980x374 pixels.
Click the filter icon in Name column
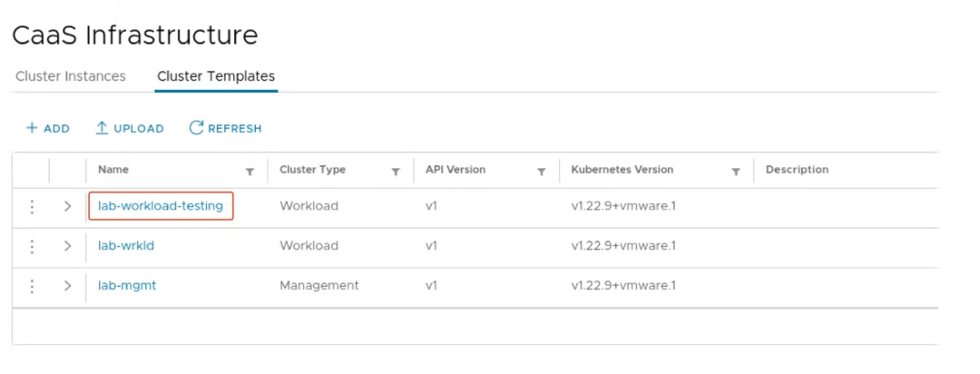point(250,171)
